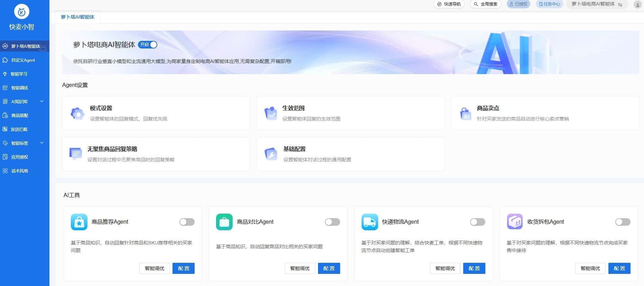Click the 话术风格 sidebar icon
The width and height of the screenshot is (644, 286).
pyautogui.click(x=5, y=171)
